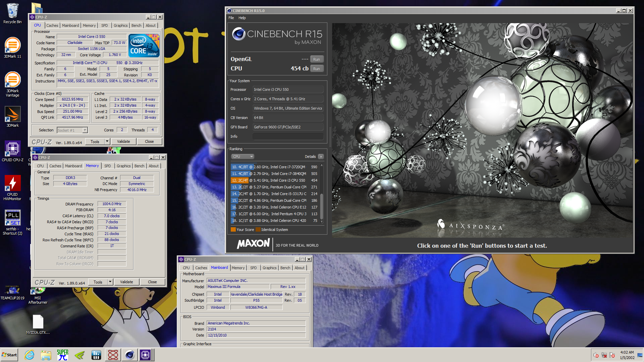Run the CPU test in Cinebench

317,69
